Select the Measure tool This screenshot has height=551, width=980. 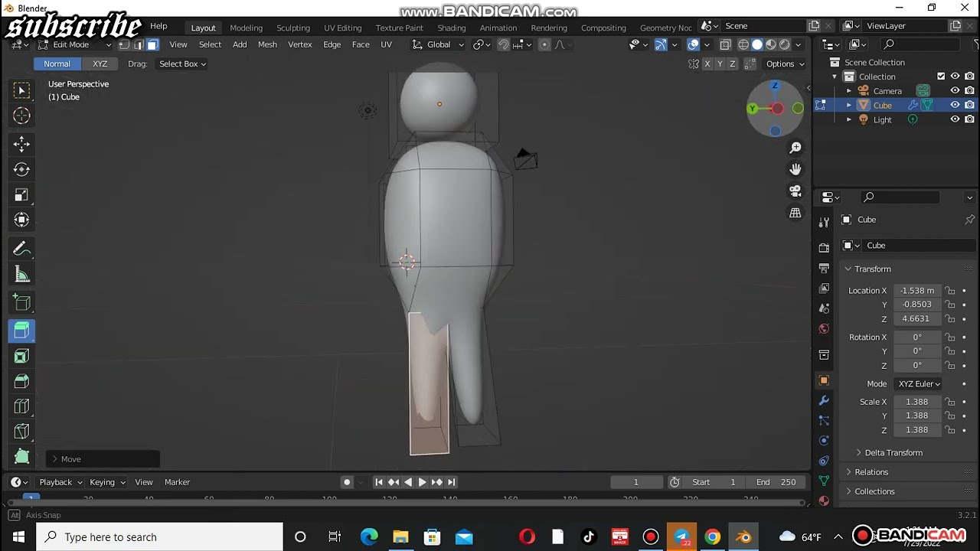[21, 275]
